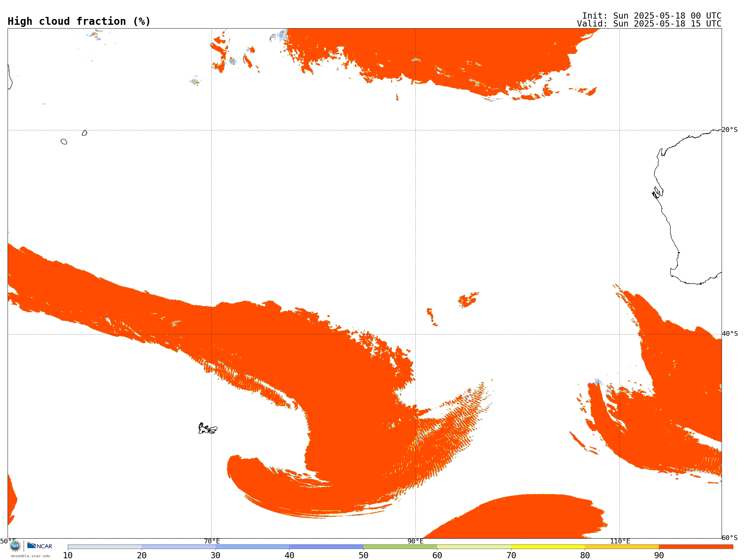Pick the 10-20 pale gray colorbar segment
744x560 pixels.
tap(105, 547)
